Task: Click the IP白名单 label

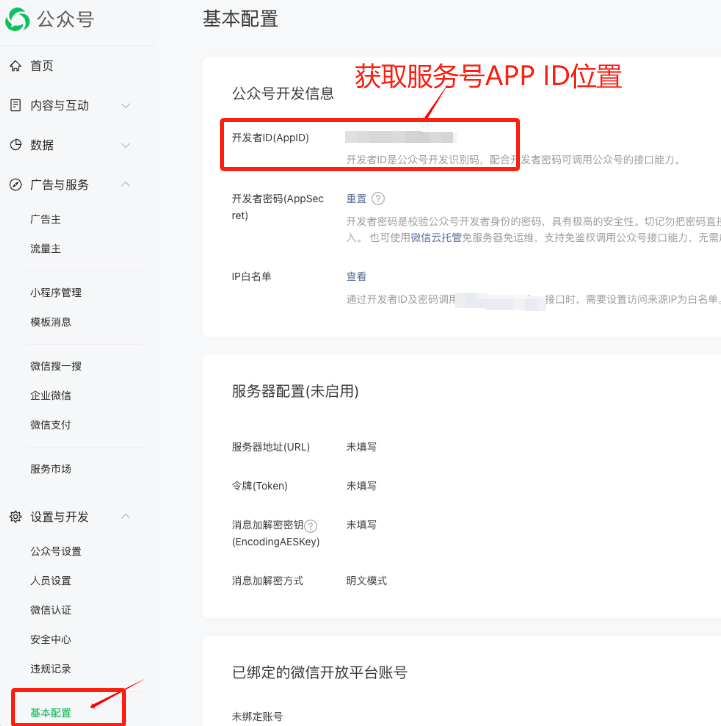Action: point(251,276)
